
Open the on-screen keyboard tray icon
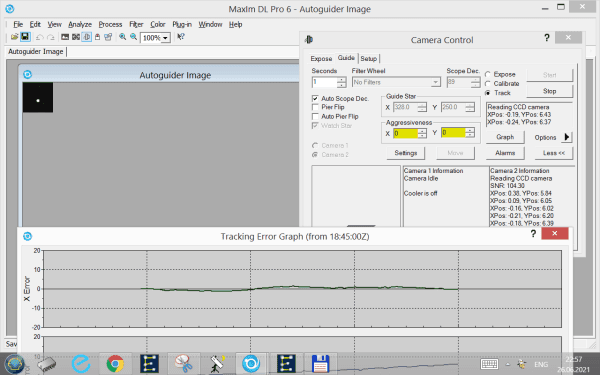[489, 364]
